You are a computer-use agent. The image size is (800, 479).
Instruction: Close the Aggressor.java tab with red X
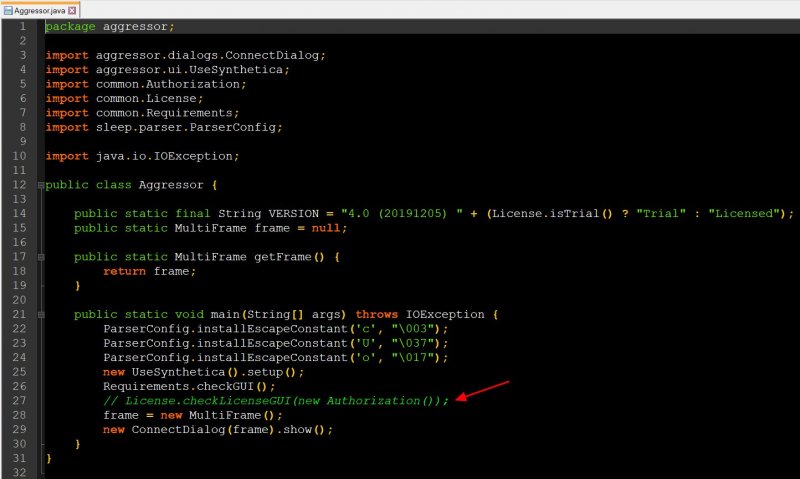[x=72, y=9]
